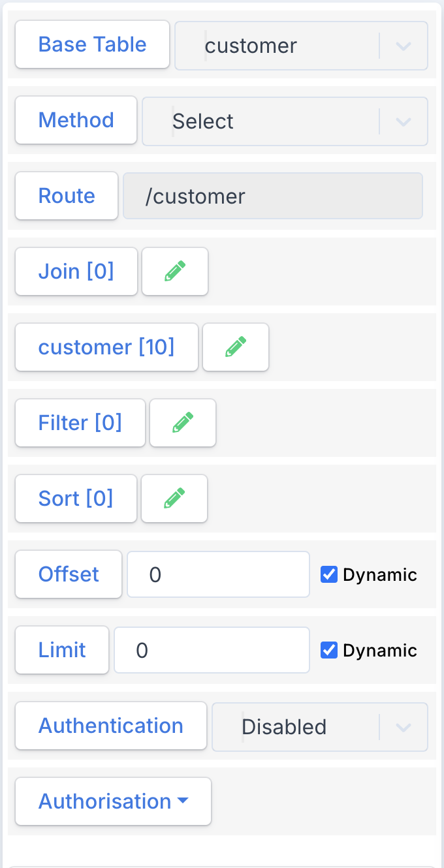This screenshot has height=868, width=444.
Task: Click the Join edit pencil icon
Action: 175,271
